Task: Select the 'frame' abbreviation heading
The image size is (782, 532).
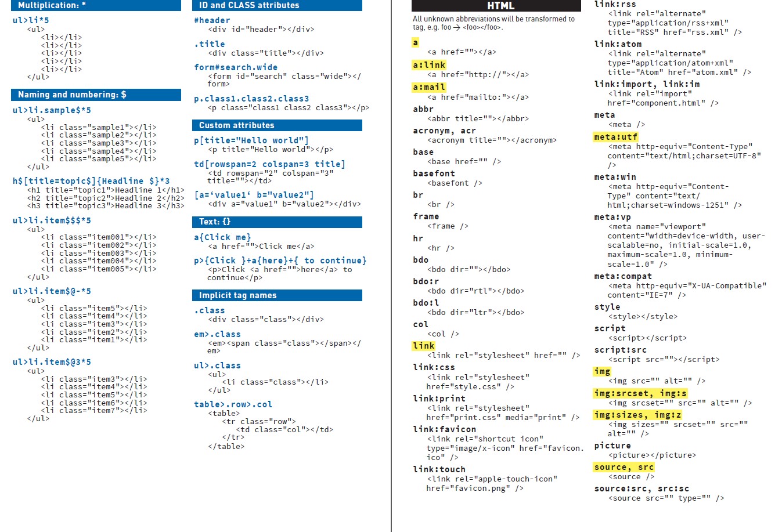Action: pyautogui.click(x=426, y=216)
